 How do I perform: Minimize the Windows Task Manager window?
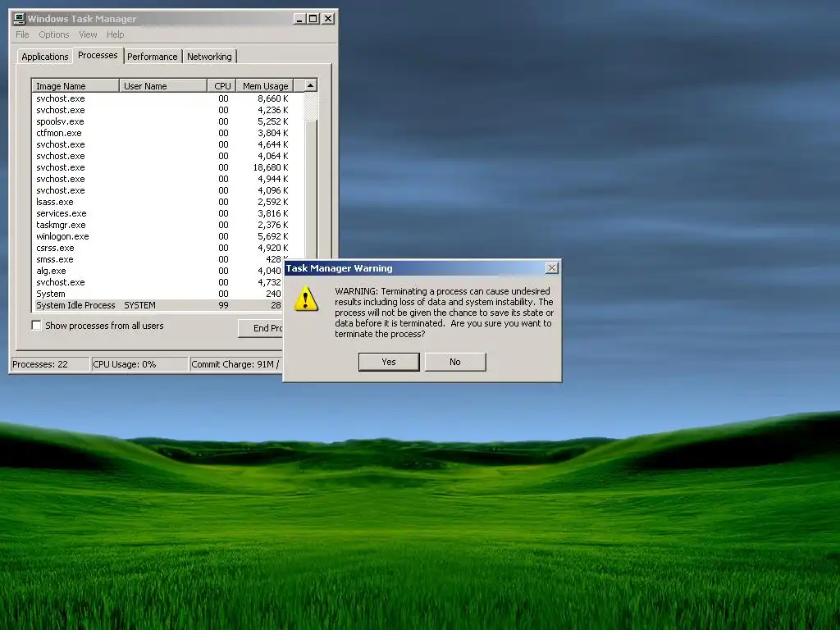[x=299, y=19]
